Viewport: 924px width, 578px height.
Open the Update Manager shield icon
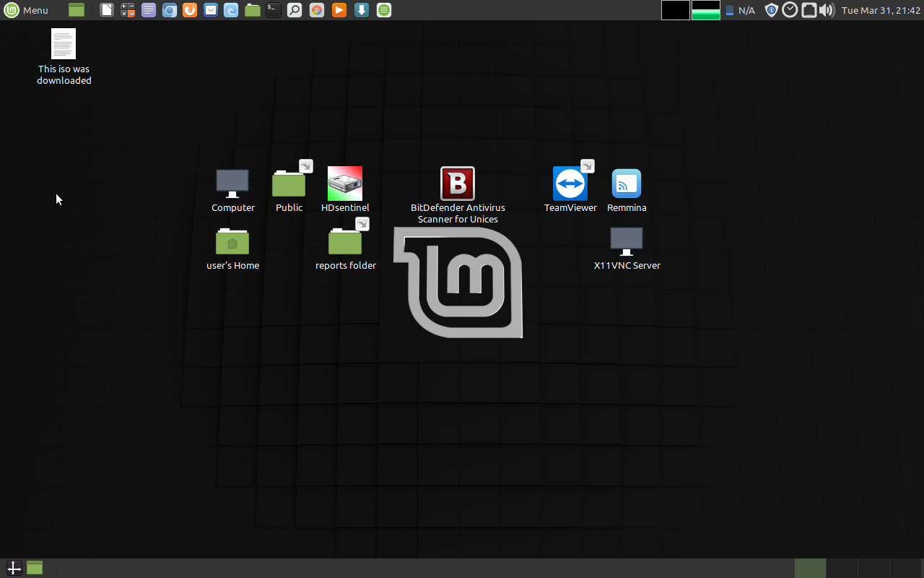[771, 10]
